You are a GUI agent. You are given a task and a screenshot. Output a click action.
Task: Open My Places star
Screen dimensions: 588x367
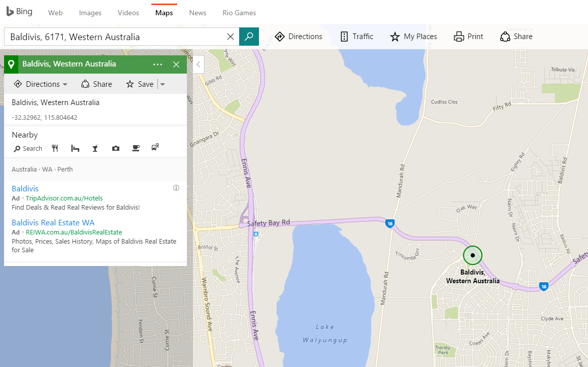[413, 37]
